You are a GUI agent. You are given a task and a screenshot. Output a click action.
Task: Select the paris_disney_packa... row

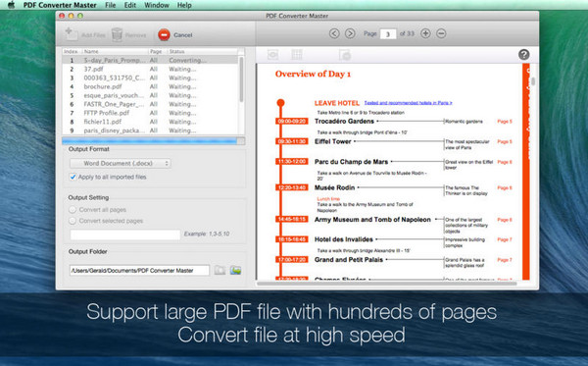coord(150,131)
